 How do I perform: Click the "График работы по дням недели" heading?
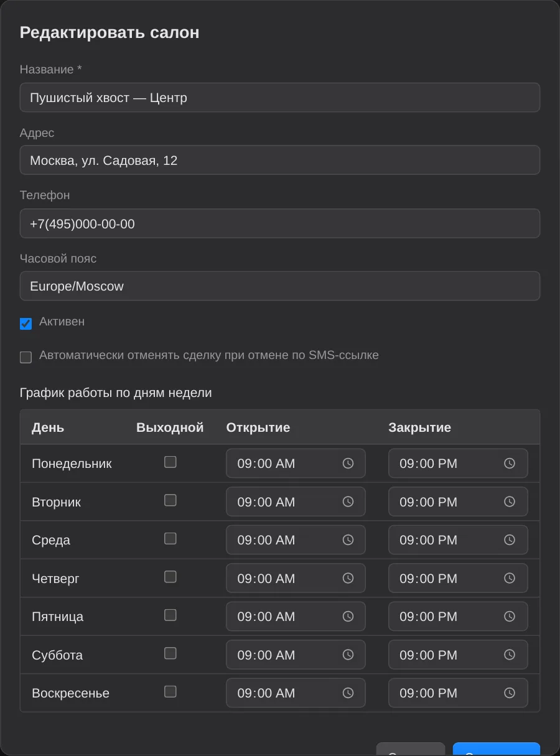[x=116, y=393]
